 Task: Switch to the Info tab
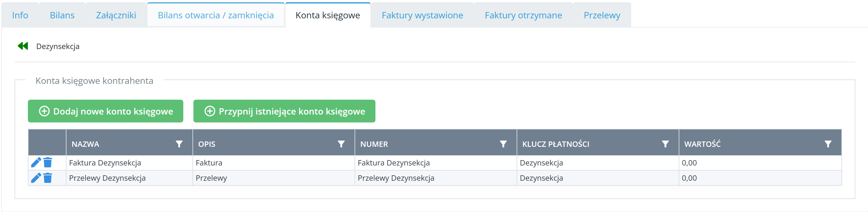pyautogui.click(x=20, y=15)
